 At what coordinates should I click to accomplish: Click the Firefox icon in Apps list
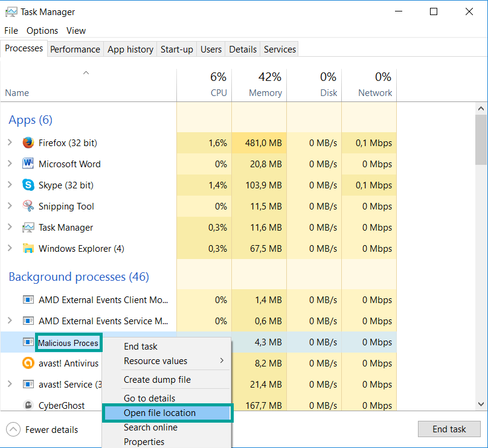coord(28,143)
